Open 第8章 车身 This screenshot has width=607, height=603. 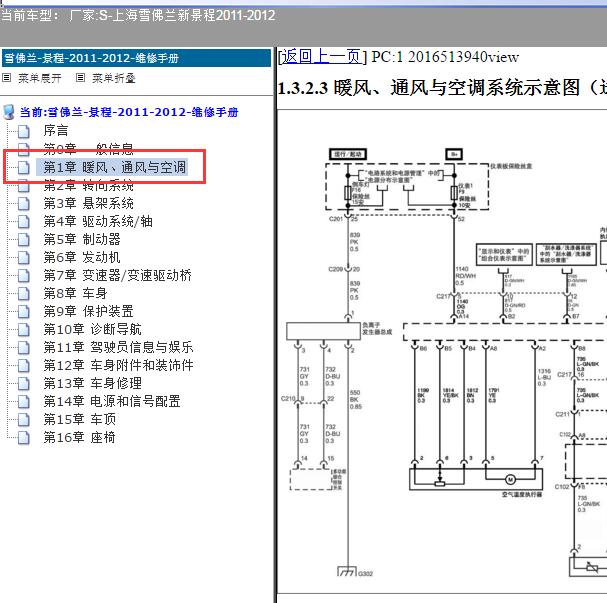[x=75, y=293]
